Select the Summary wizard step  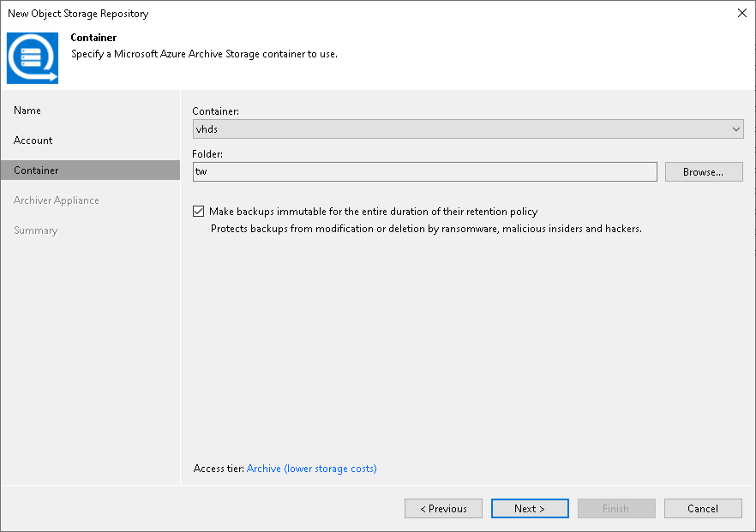[x=36, y=230]
